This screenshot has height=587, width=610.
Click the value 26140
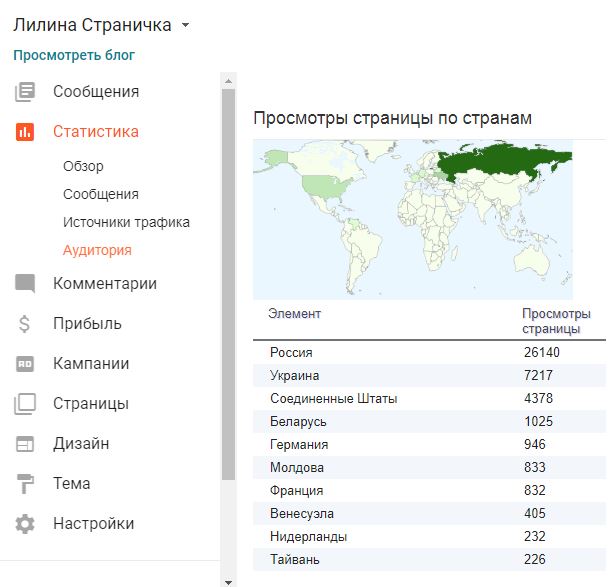(542, 352)
